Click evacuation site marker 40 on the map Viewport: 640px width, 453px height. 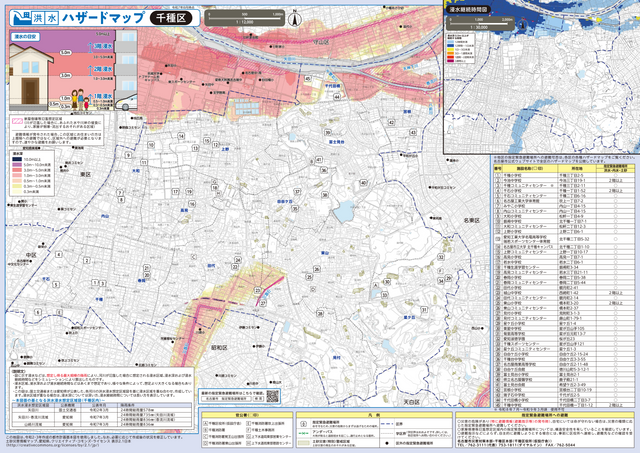pos(363,183)
